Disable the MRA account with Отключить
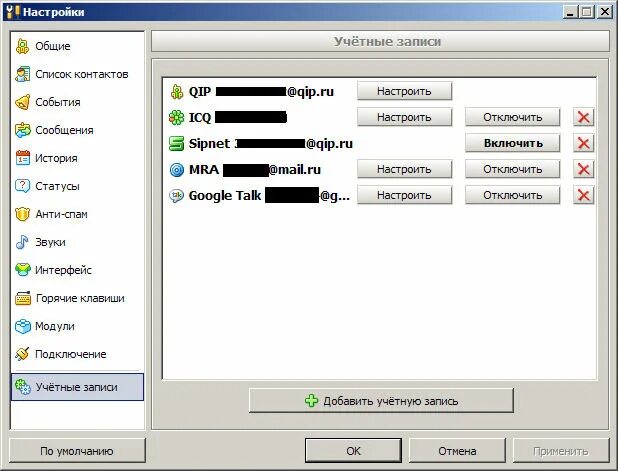Screen dimensions: 618x471 tap(512, 169)
